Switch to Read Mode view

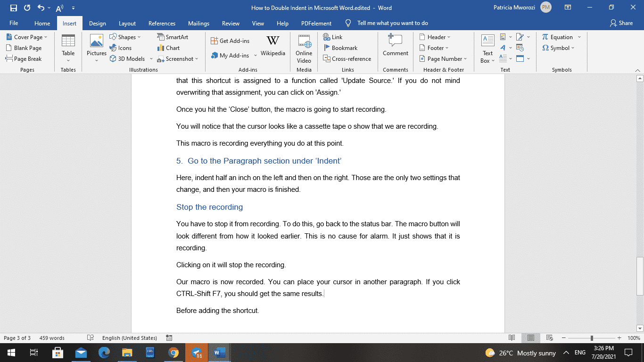coord(512,338)
